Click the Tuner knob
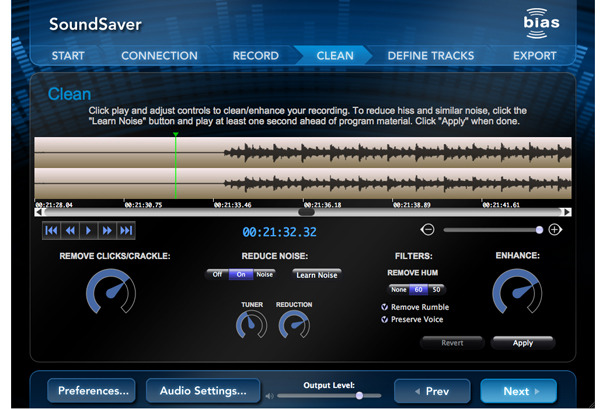Image resolution: width=606 pixels, height=409 pixels. pyautogui.click(x=251, y=324)
